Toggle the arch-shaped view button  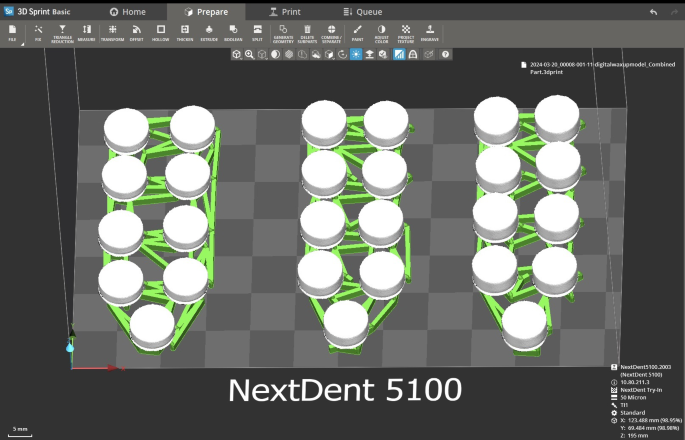413,55
